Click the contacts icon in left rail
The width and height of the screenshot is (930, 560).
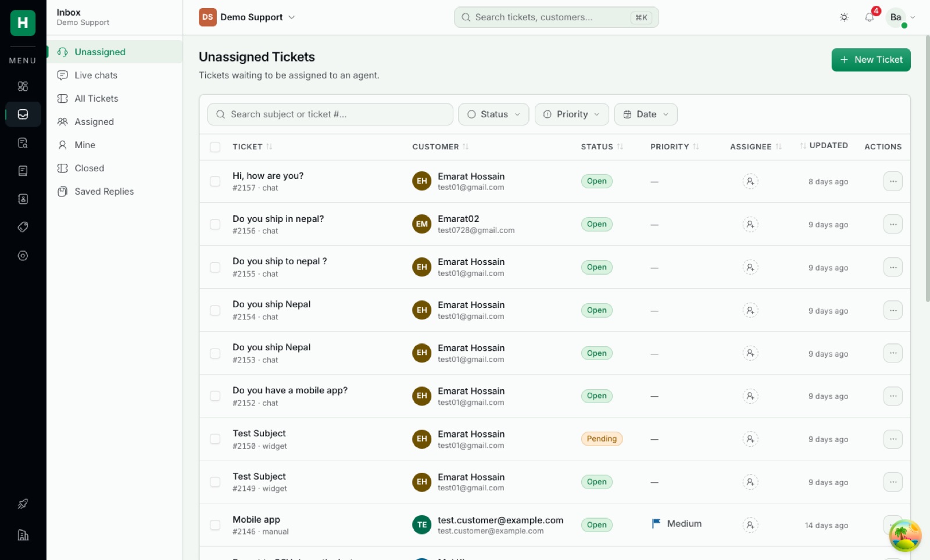point(23,199)
